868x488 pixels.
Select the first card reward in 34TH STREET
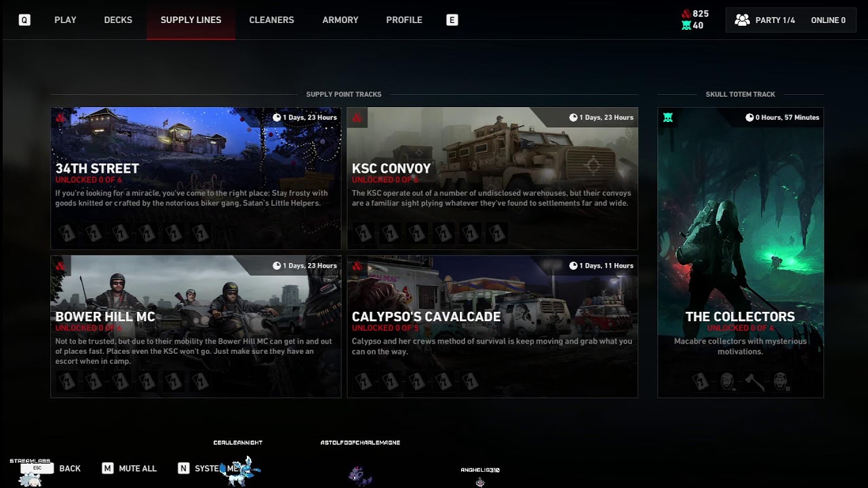(x=66, y=234)
